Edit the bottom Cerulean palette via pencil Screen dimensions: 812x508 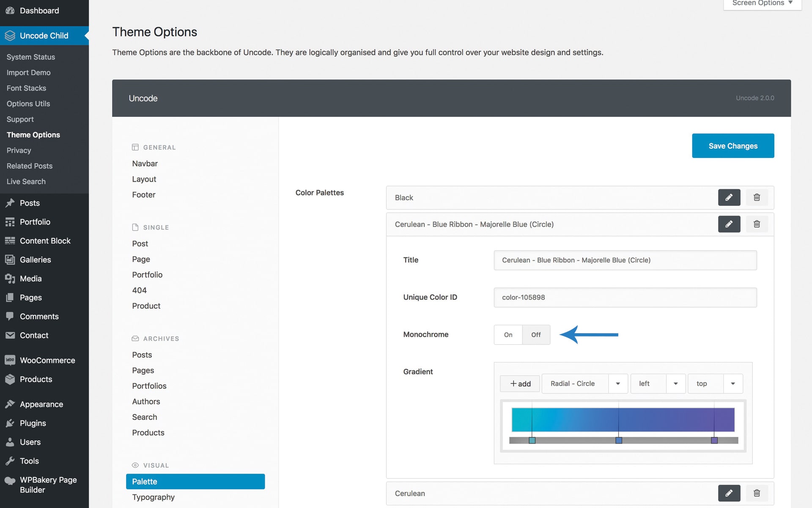tap(729, 493)
